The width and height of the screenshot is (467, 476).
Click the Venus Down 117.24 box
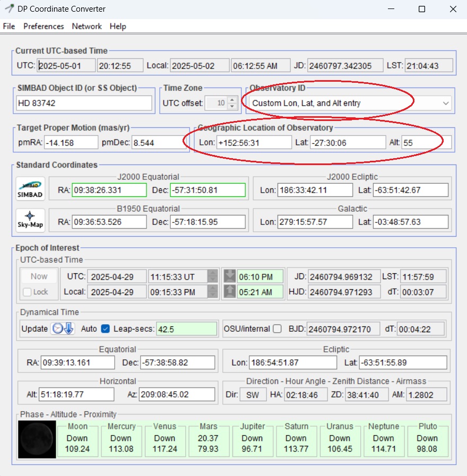click(165, 441)
